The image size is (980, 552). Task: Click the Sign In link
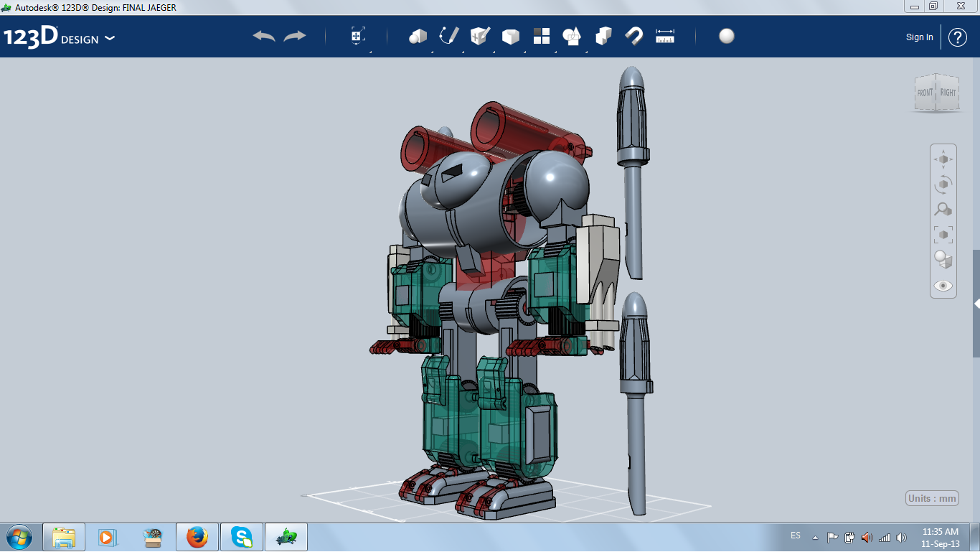click(919, 37)
